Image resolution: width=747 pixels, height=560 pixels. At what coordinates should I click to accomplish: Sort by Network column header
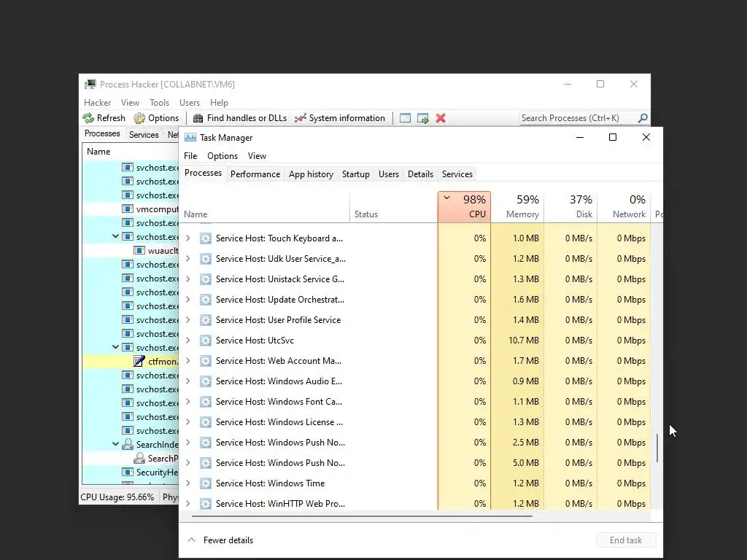[624, 206]
